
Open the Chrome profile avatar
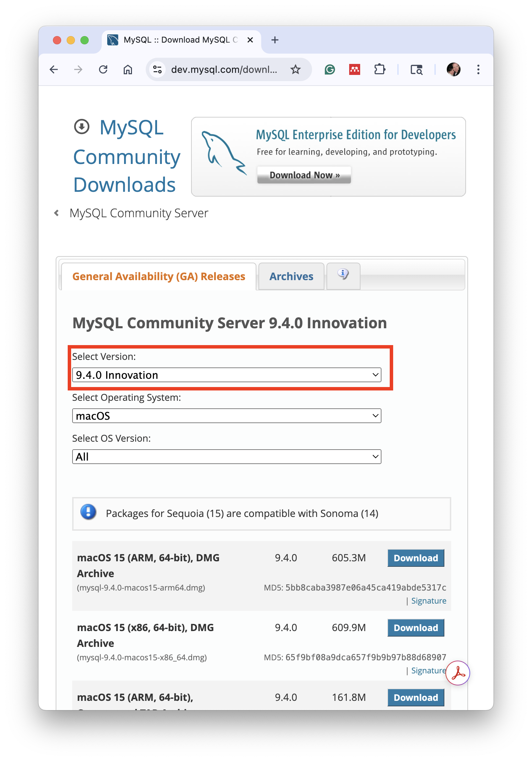coord(453,69)
